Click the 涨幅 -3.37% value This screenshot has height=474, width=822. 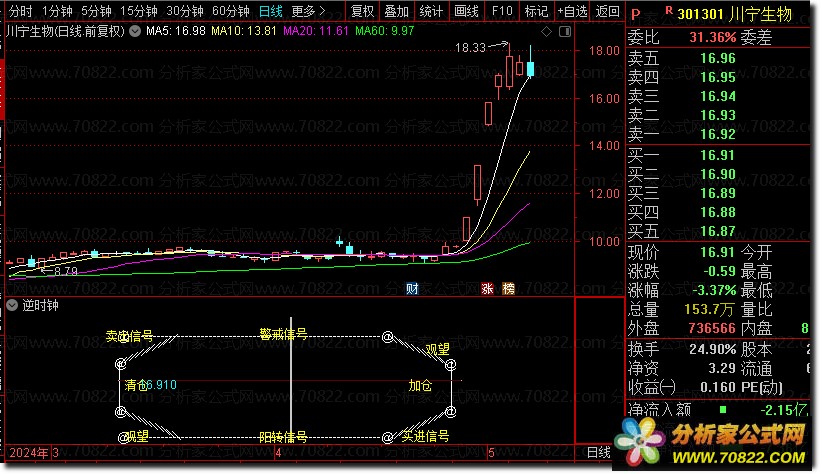click(x=714, y=290)
